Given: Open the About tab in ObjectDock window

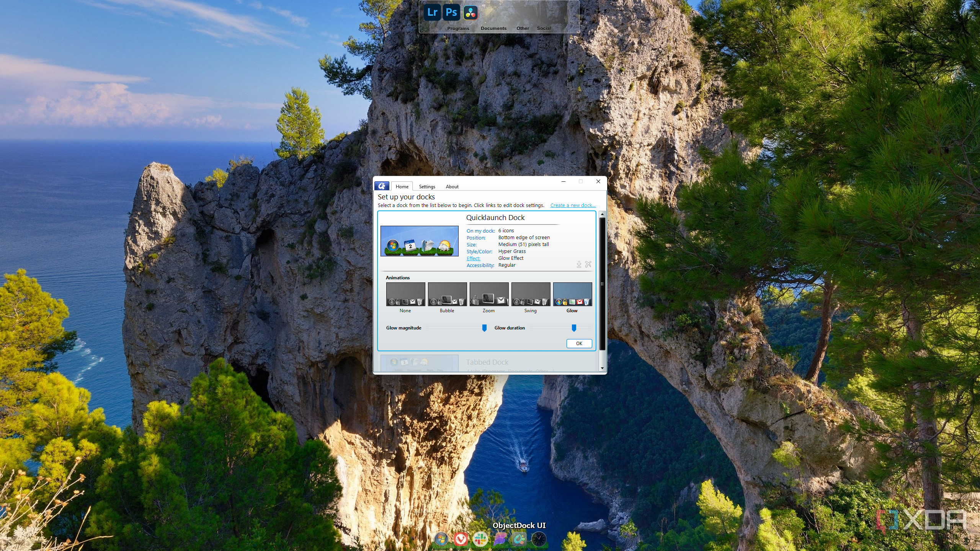Looking at the screenshot, I should 452,186.
